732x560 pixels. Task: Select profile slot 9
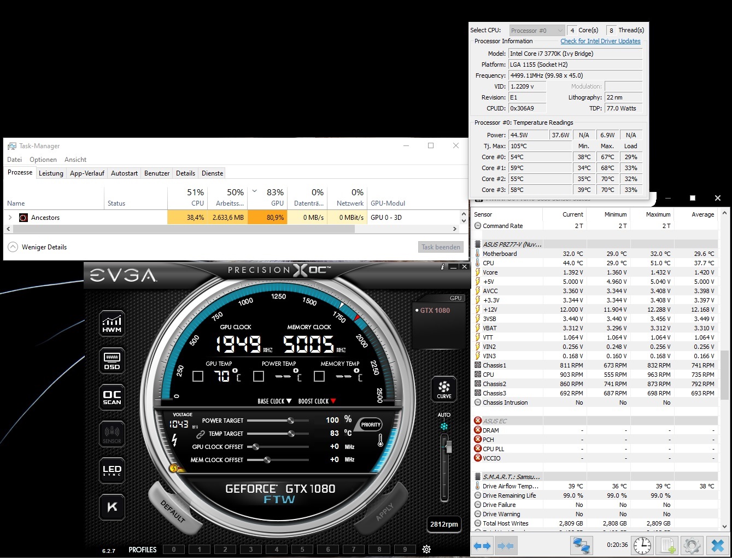(x=405, y=550)
